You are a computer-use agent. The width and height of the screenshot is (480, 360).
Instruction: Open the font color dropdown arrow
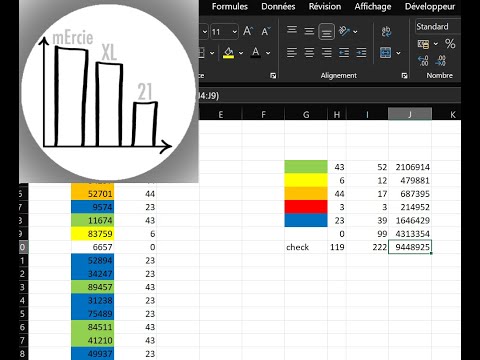pos(268,53)
